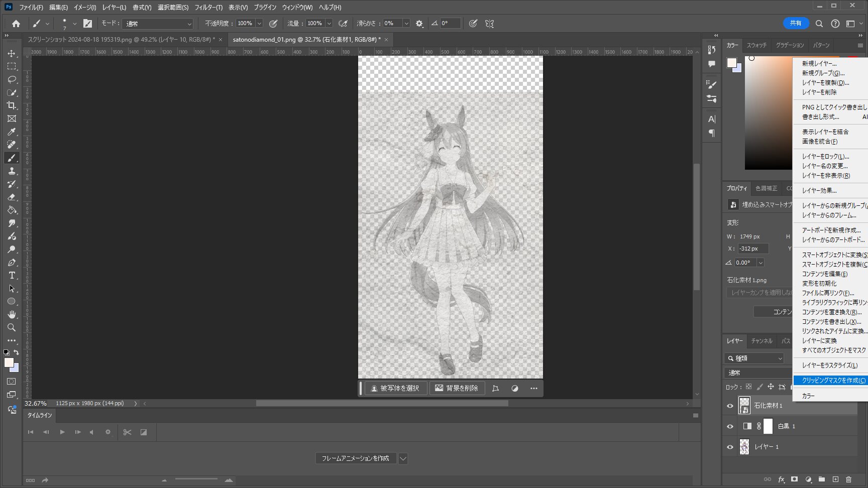Open the フィルター(T) menu
Image resolution: width=868 pixels, height=488 pixels.
click(208, 8)
